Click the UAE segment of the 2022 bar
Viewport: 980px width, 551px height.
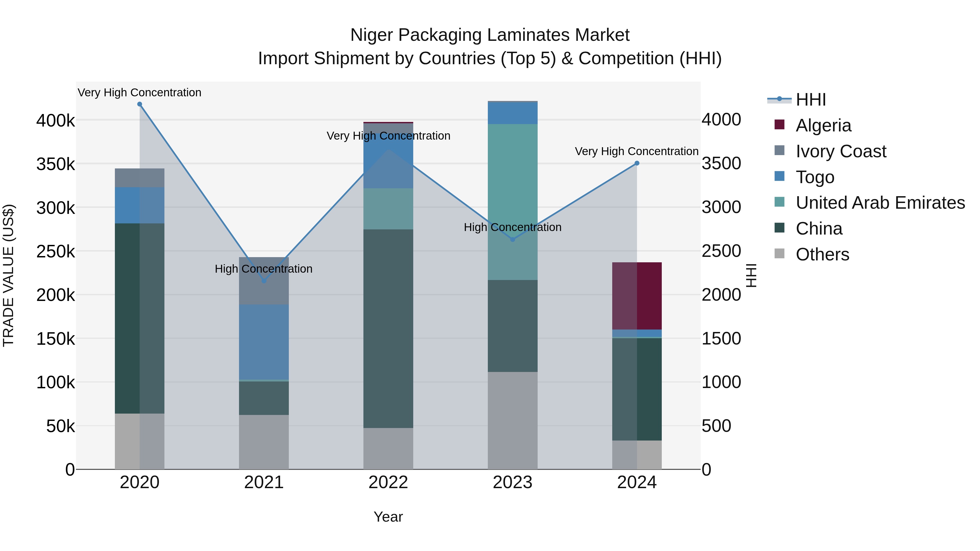(x=388, y=209)
